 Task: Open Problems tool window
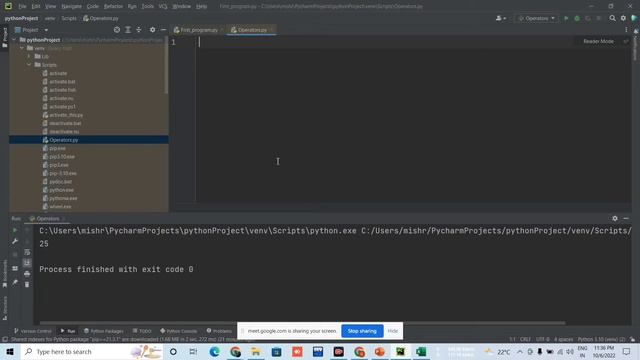219,331
